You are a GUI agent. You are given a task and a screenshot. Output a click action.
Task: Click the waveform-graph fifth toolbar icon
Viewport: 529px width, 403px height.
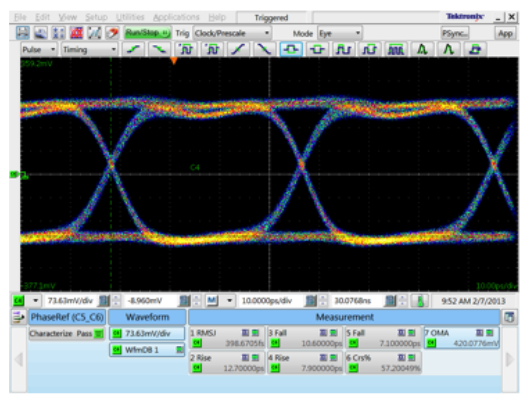(94, 33)
